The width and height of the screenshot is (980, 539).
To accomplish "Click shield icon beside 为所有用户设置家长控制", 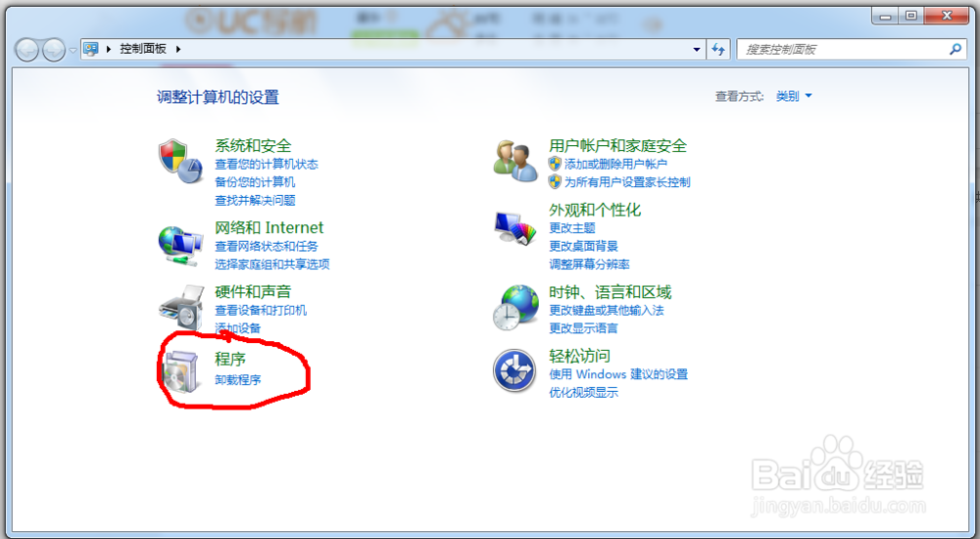I will [x=555, y=182].
